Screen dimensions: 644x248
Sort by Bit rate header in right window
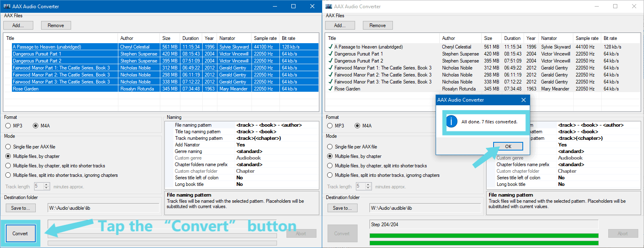621,38
